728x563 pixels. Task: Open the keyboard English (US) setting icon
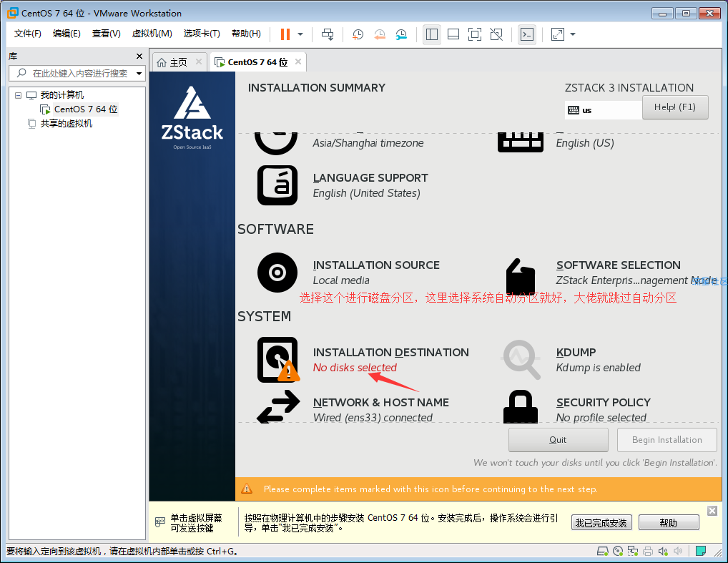pos(520,142)
